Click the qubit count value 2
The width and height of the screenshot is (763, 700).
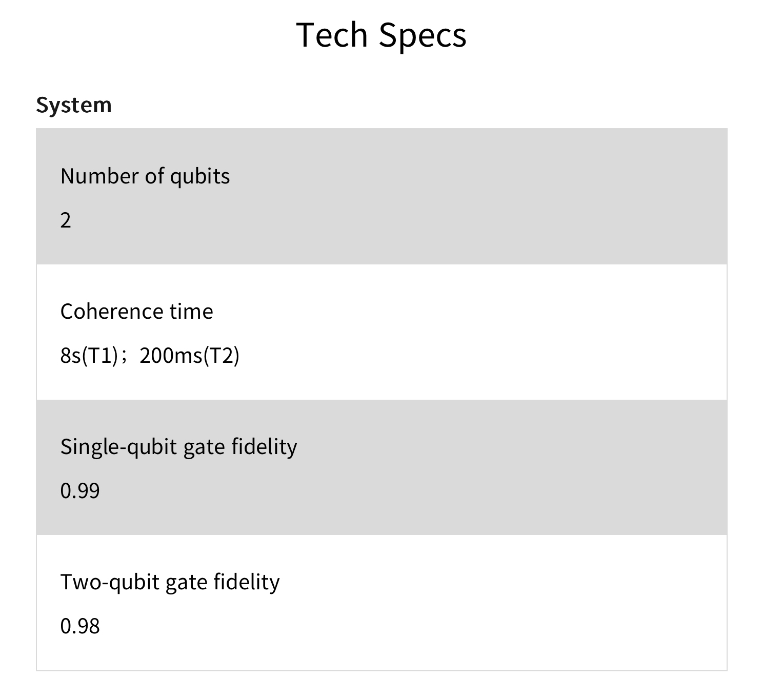[x=66, y=220]
